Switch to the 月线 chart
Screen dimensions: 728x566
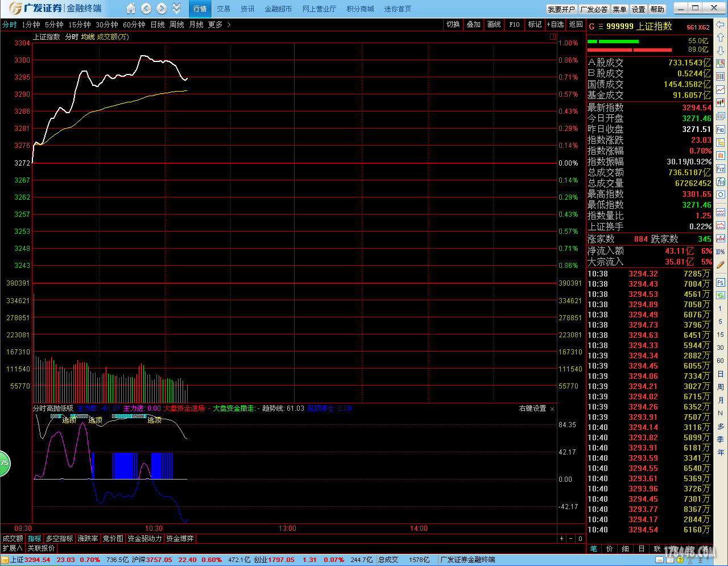[196, 24]
